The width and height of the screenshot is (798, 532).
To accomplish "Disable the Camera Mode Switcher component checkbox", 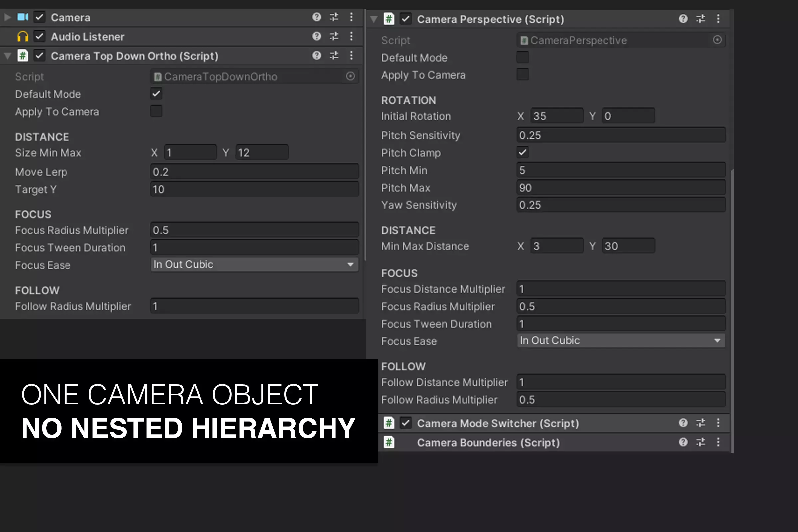I will [x=405, y=423].
